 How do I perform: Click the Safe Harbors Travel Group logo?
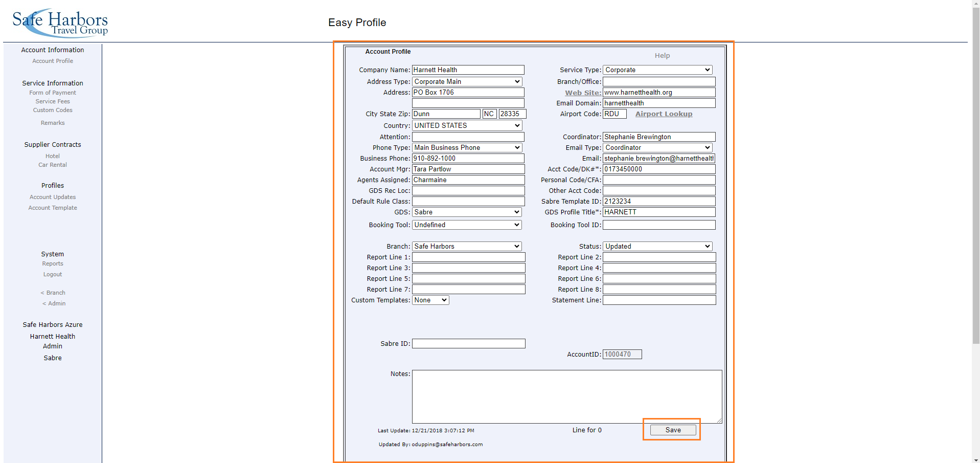pyautogui.click(x=60, y=23)
